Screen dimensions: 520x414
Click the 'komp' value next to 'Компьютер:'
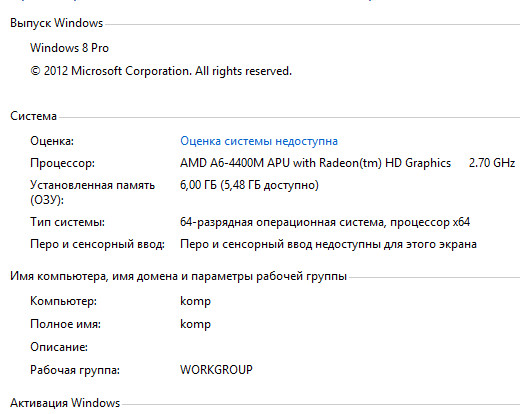(195, 301)
